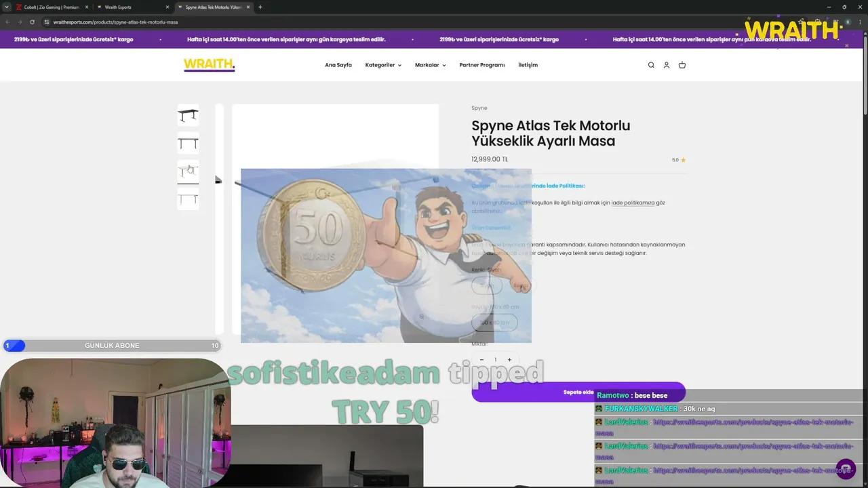Switch to Wraith Esports tab
868x488 pixels.
132,7
